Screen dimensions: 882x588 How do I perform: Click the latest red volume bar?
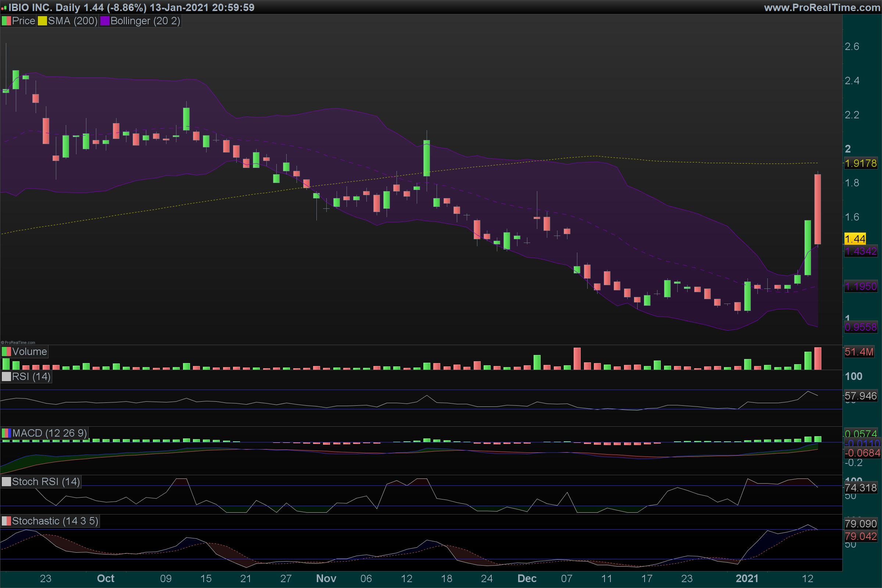[817, 359]
